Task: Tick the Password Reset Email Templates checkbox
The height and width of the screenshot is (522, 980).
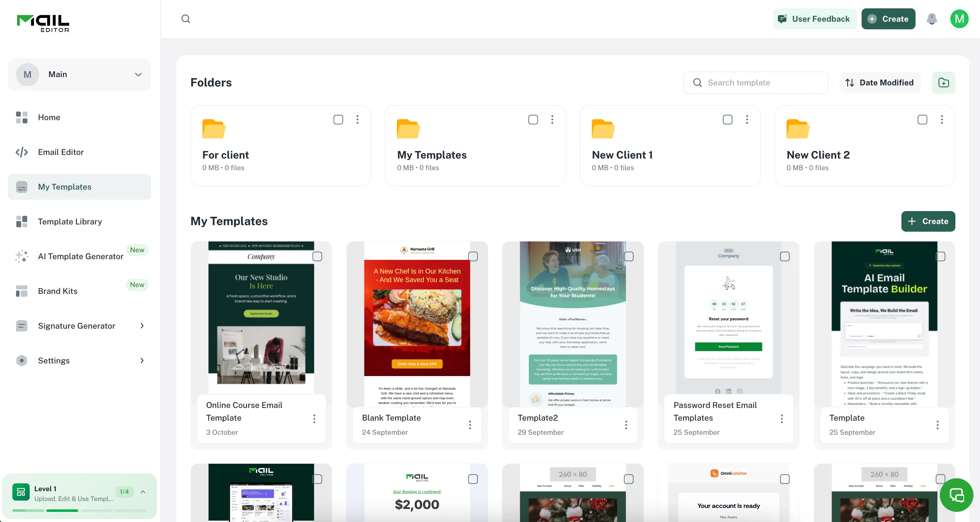Action: click(784, 256)
